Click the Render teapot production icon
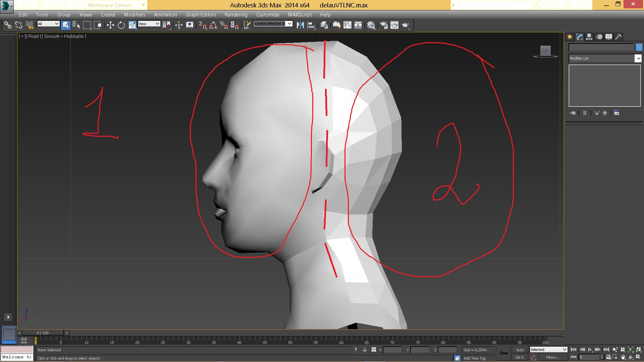Viewport: 644px width, 362px height. (405, 25)
